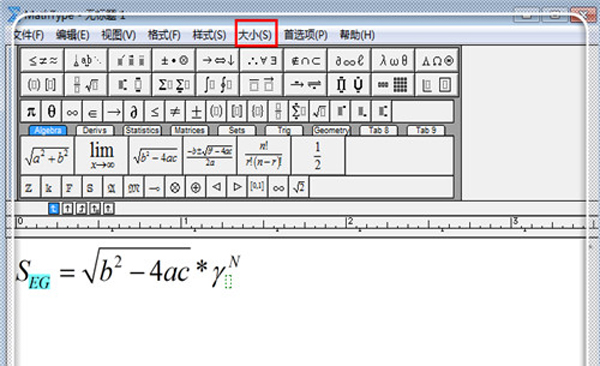Open the box templates palette
The image size is (600, 366).
[437, 84]
